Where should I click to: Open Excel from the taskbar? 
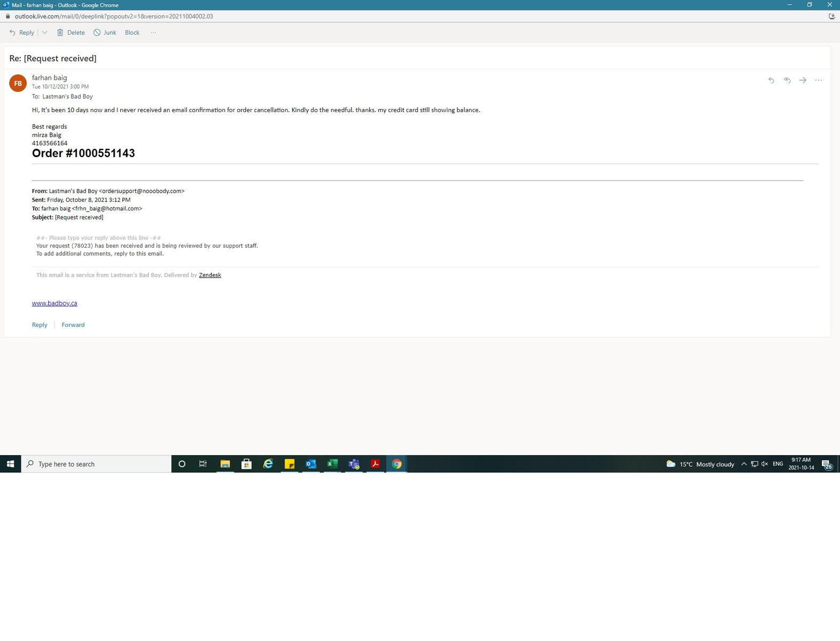(x=332, y=464)
